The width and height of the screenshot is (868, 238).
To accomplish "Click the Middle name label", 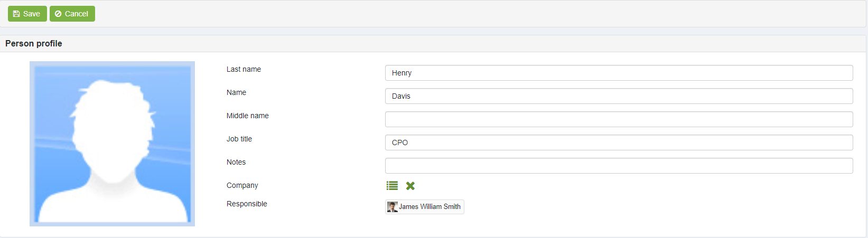I will click(248, 116).
